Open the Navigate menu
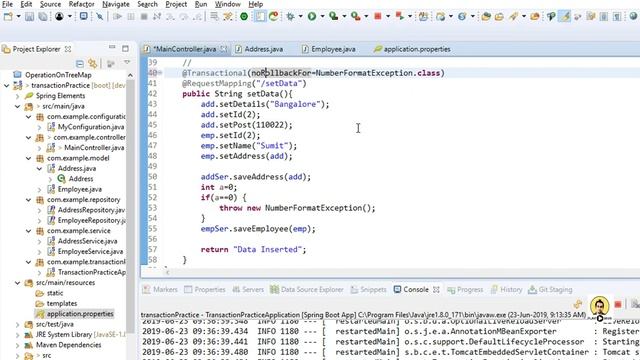This screenshot has width=640, height=360. point(116,4)
